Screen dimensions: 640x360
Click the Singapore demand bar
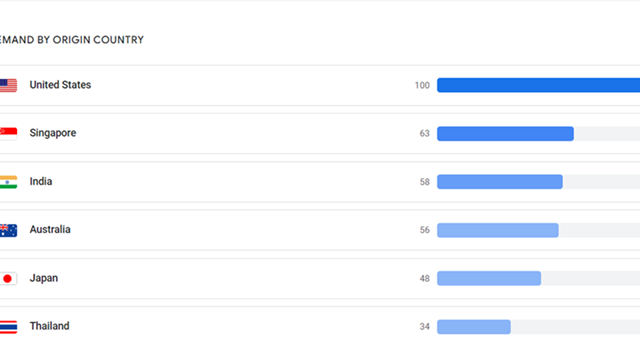(x=505, y=133)
